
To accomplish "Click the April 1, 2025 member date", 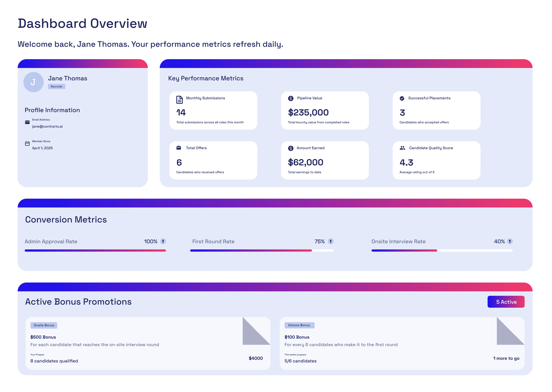I will pos(42,148).
